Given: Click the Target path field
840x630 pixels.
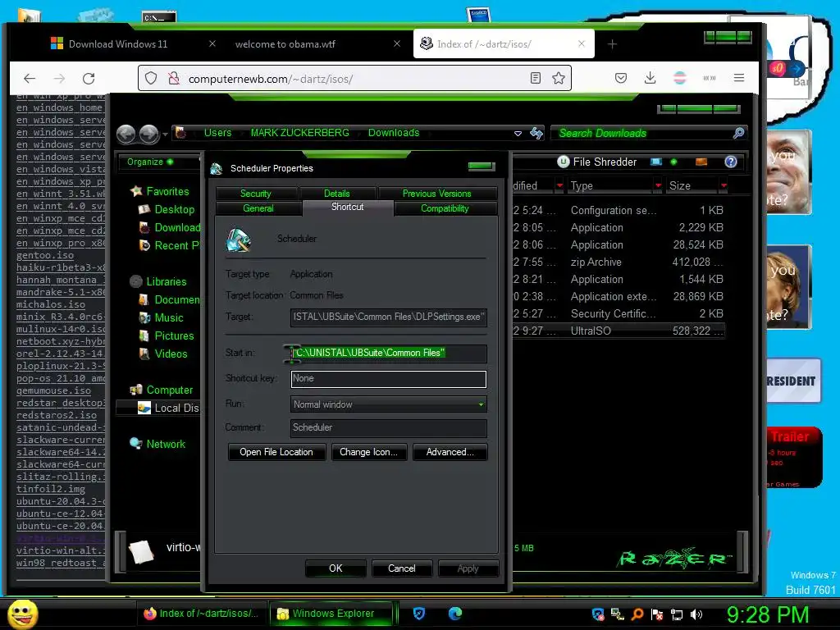Looking at the screenshot, I should (x=388, y=317).
